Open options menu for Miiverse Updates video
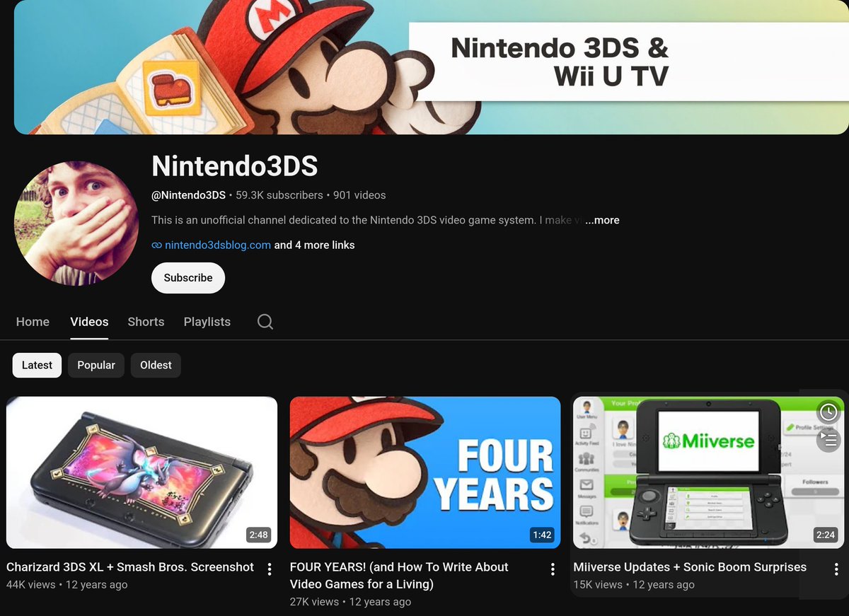The height and width of the screenshot is (616, 849). [836, 569]
